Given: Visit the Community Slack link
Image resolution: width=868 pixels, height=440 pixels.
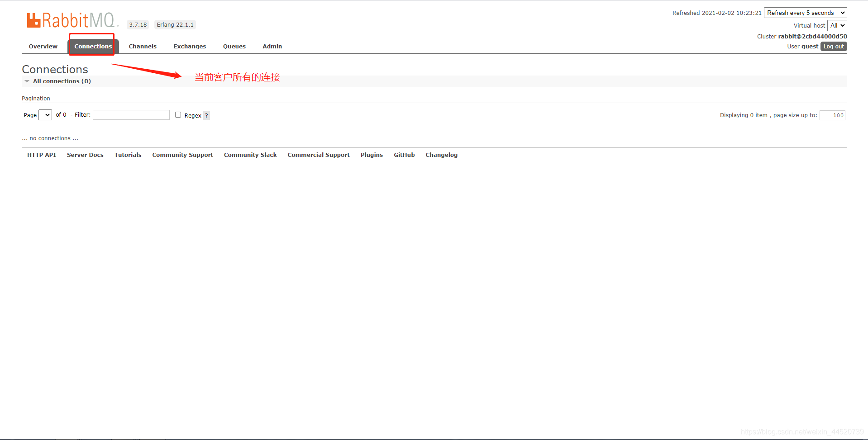Looking at the screenshot, I should click(250, 155).
